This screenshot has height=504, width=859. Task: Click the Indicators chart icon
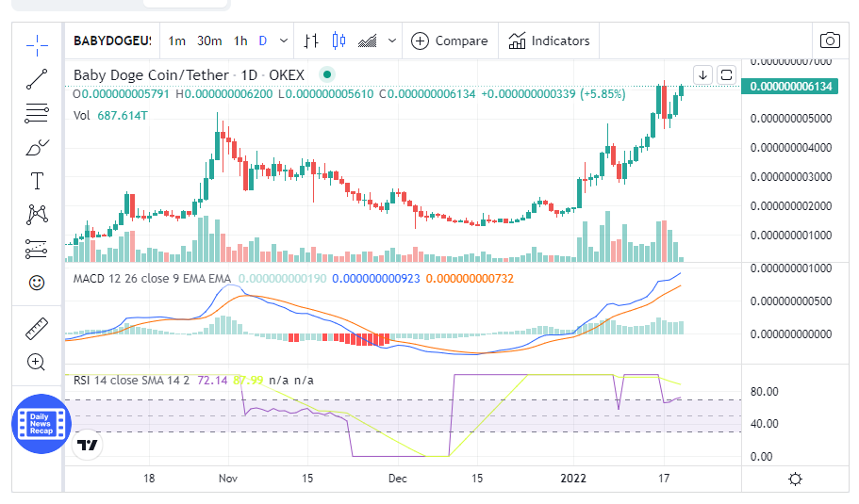pos(517,41)
